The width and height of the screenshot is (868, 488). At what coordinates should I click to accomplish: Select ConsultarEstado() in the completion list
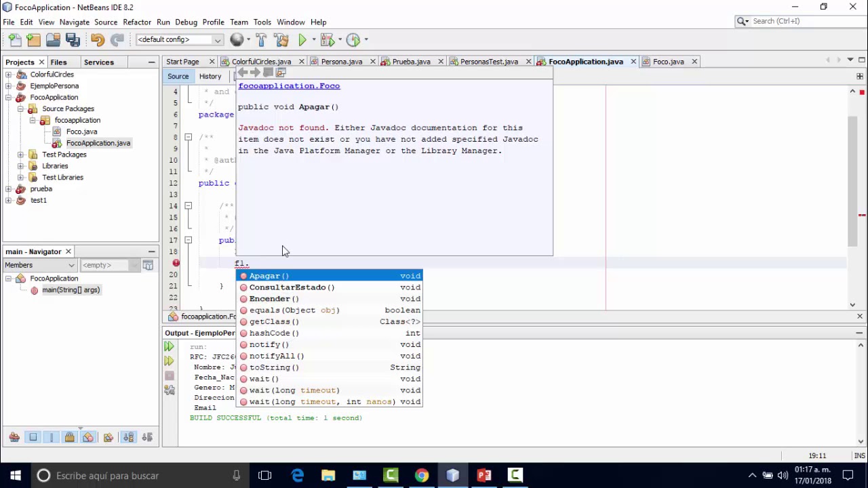(x=330, y=287)
